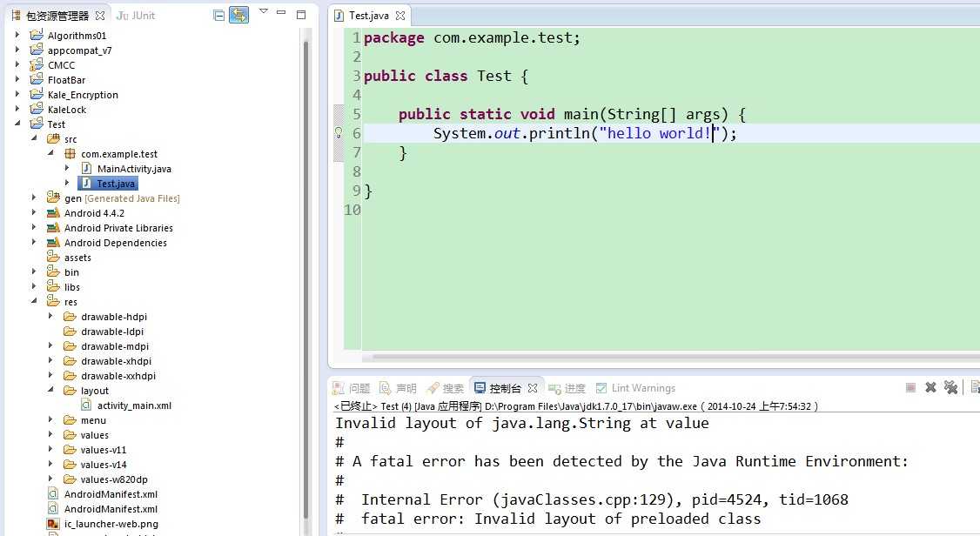980x536 pixels.
Task: Expand Test.java tree node arrow
Action: 67,183
